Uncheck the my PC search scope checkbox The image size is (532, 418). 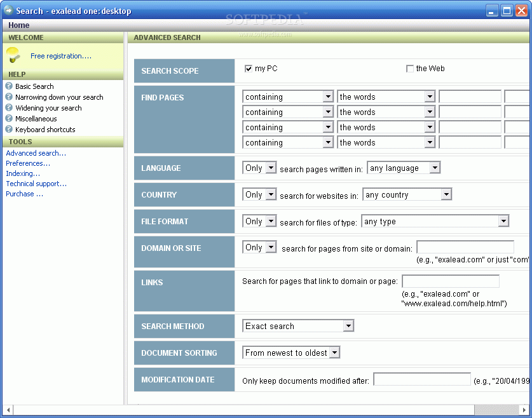[249, 69]
